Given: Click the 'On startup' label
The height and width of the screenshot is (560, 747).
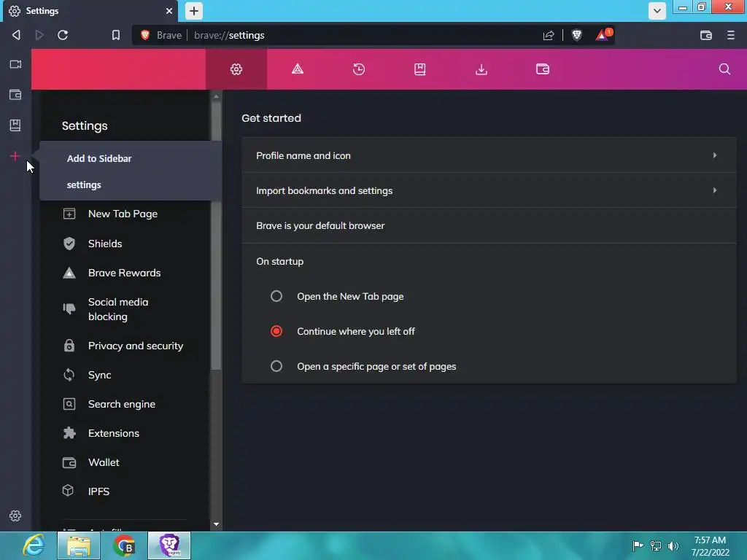Looking at the screenshot, I should (279, 262).
